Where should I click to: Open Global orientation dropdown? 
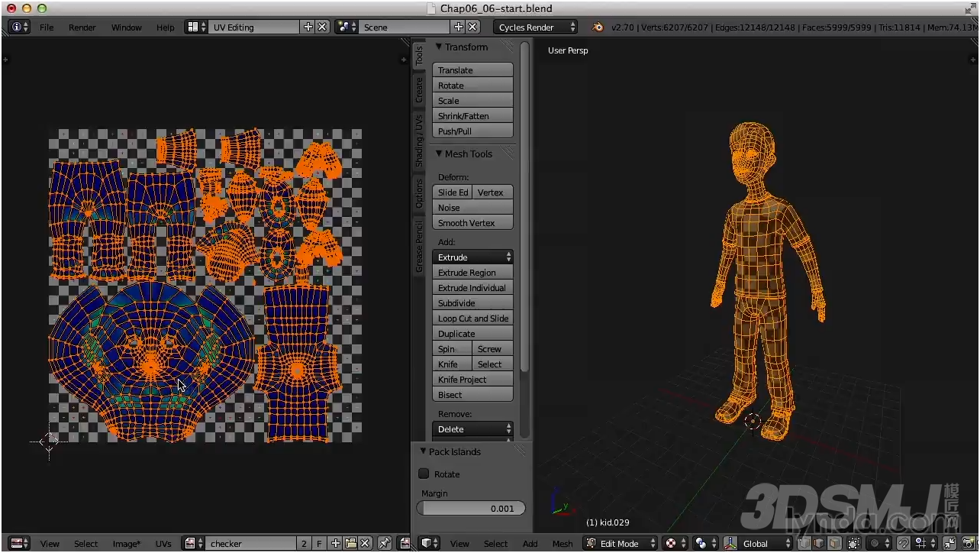point(765,543)
